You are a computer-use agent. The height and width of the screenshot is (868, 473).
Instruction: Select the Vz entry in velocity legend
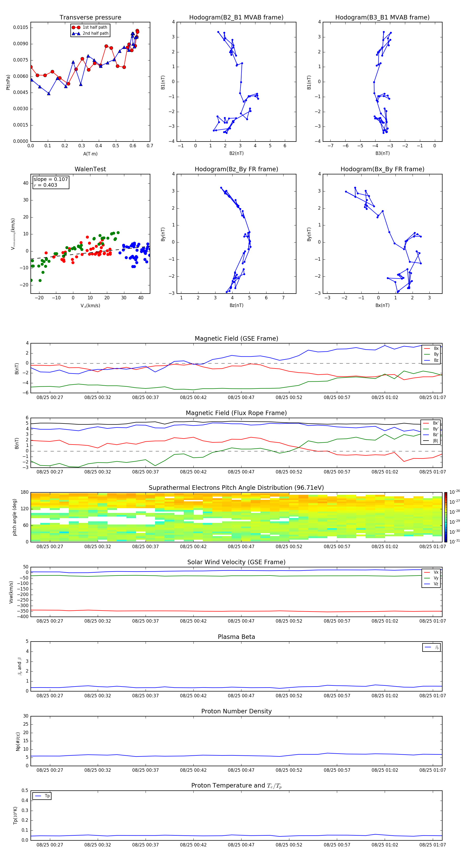pyautogui.click(x=431, y=584)
